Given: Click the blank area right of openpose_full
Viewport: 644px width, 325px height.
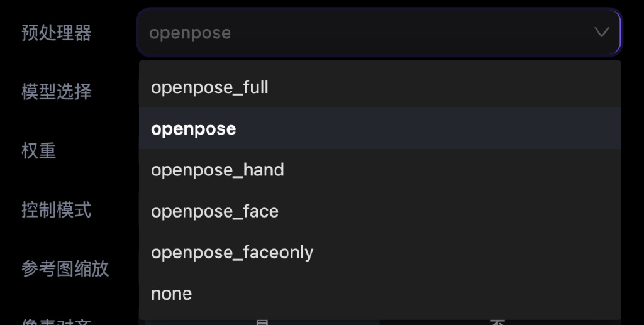Looking at the screenshot, I should pyautogui.click(x=443, y=87).
